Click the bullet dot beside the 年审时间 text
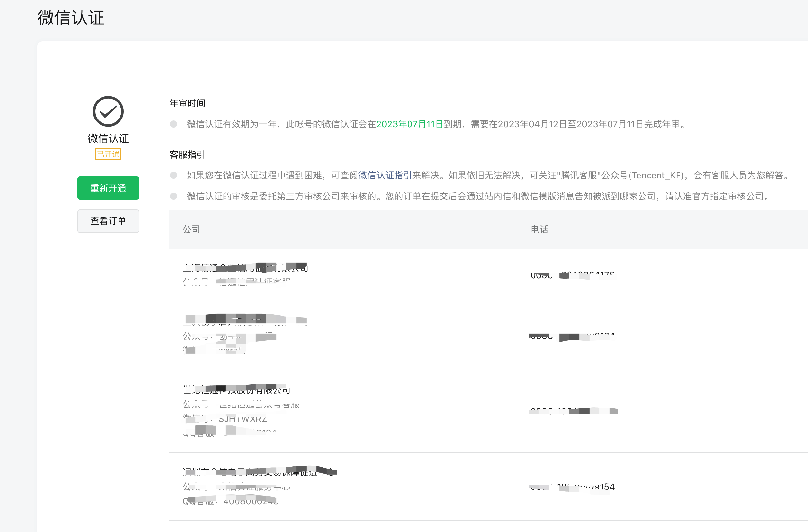 [173, 124]
